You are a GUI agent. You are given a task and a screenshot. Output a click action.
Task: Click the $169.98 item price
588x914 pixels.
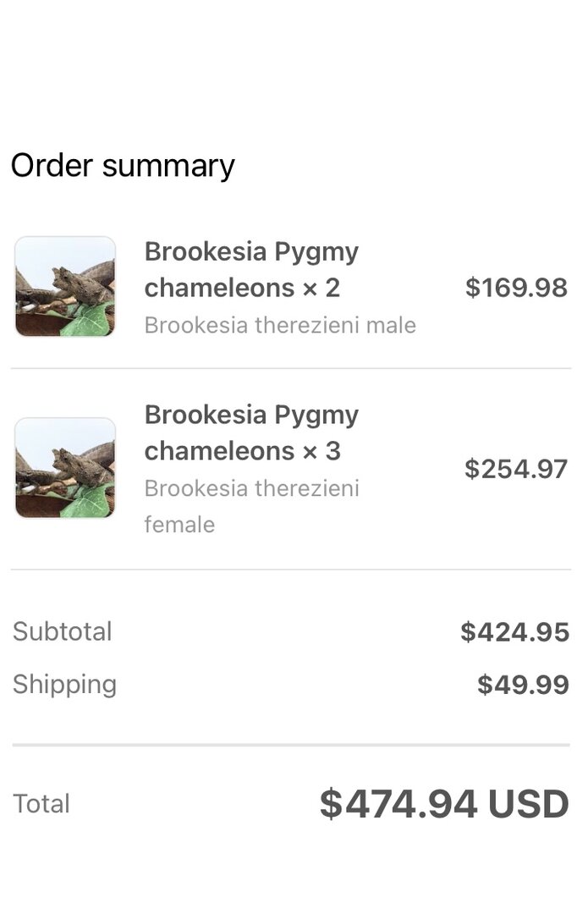tap(516, 288)
